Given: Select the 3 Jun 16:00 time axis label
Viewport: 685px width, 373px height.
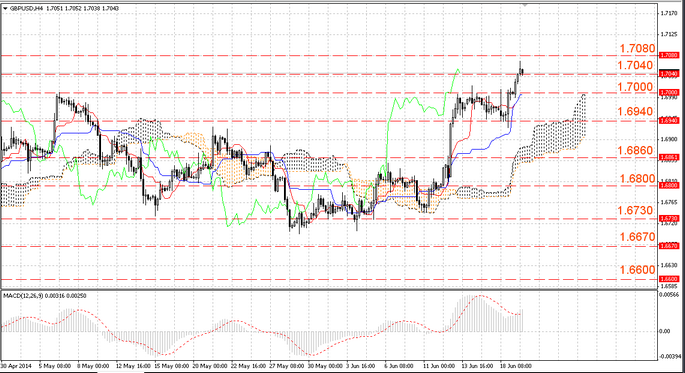Looking at the screenshot, I should pyautogui.click(x=360, y=366).
